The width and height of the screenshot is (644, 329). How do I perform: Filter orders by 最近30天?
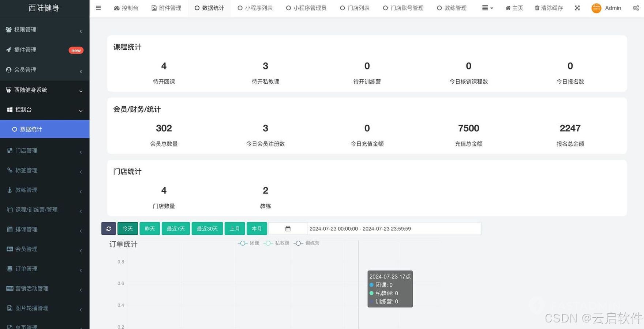(207, 228)
